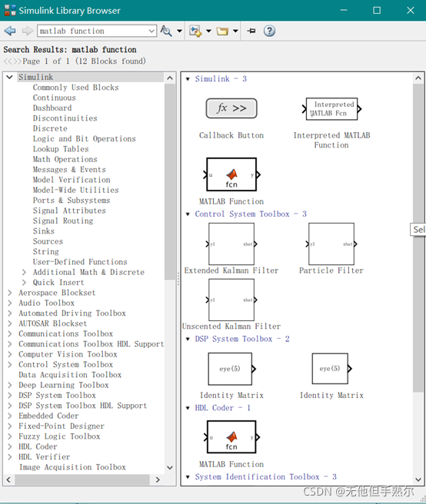The image size is (426, 504).
Task: Open the help question-mark icon
Action: [x=269, y=31]
